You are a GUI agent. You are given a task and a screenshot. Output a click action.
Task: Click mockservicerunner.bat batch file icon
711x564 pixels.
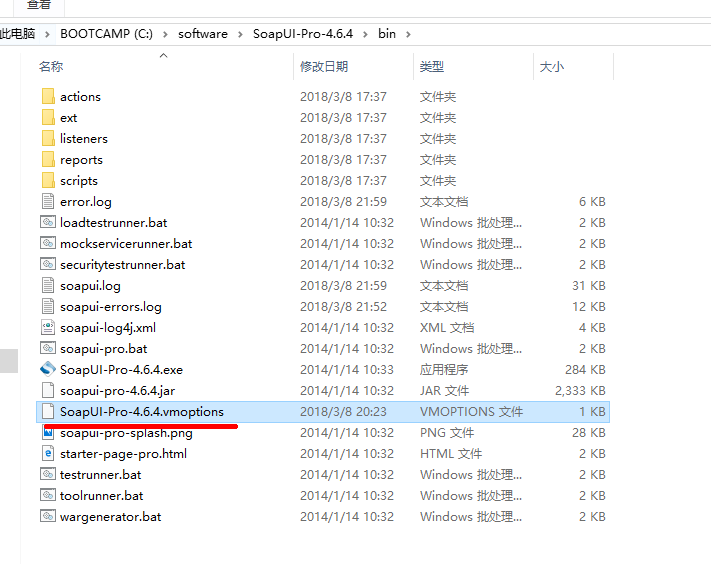pyautogui.click(x=48, y=243)
